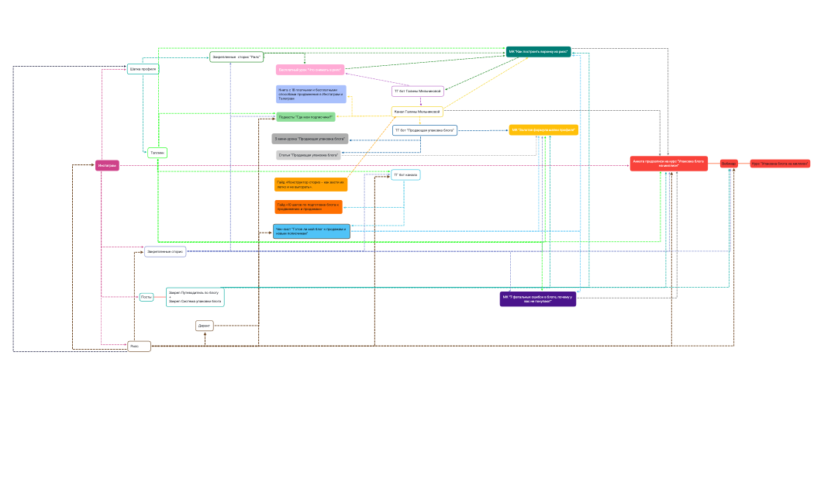The height and width of the screenshot is (504, 814).
Task: Click the purple "МК 7 фатальных ошибок" node
Action: 538,299
